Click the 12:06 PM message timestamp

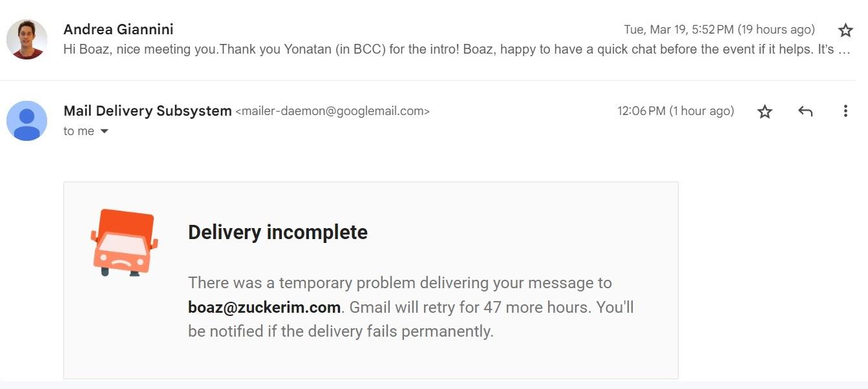[675, 111]
